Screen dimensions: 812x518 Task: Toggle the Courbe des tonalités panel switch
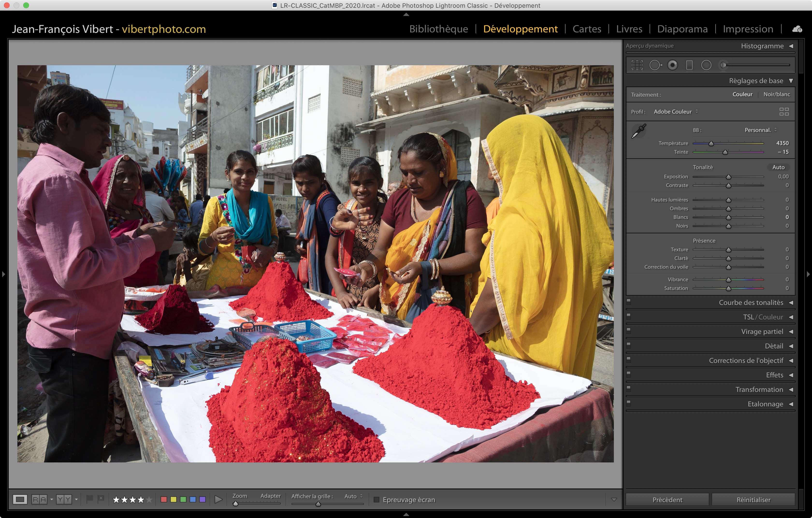tap(629, 302)
